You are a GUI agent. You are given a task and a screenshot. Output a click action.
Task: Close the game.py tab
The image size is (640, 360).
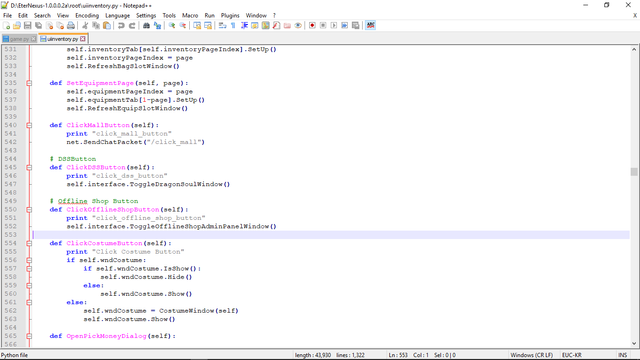(33, 39)
